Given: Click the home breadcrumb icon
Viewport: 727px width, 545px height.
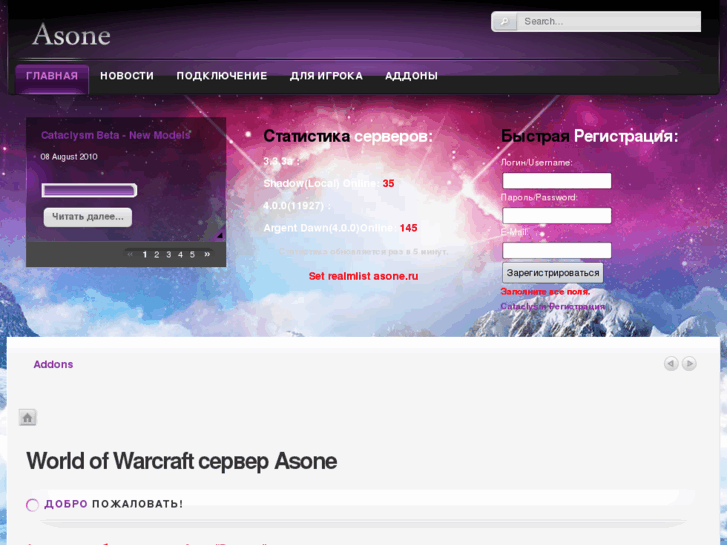Looking at the screenshot, I should click(27, 417).
